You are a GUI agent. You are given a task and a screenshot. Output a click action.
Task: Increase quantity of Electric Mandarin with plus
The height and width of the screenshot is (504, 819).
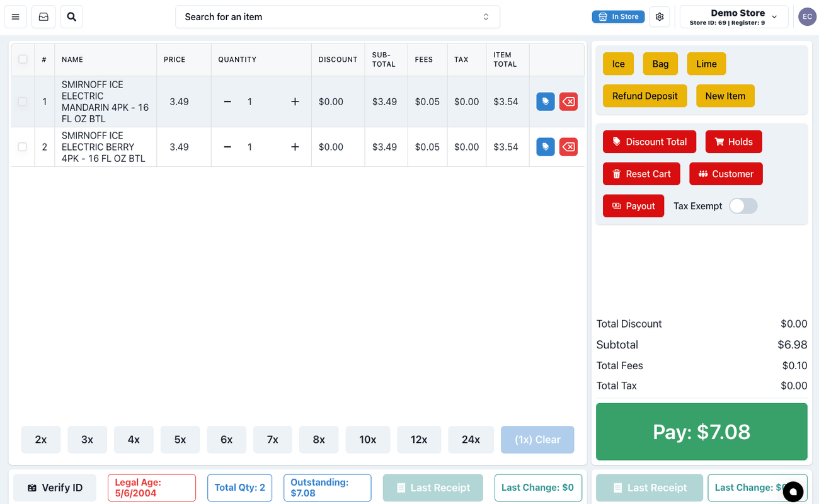(295, 101)
